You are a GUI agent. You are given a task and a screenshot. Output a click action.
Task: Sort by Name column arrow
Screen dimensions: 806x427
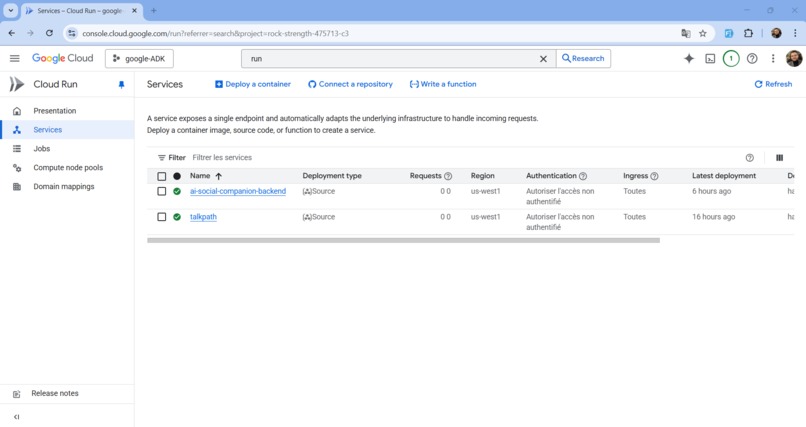pyautogui.click(x=218, y=176)
